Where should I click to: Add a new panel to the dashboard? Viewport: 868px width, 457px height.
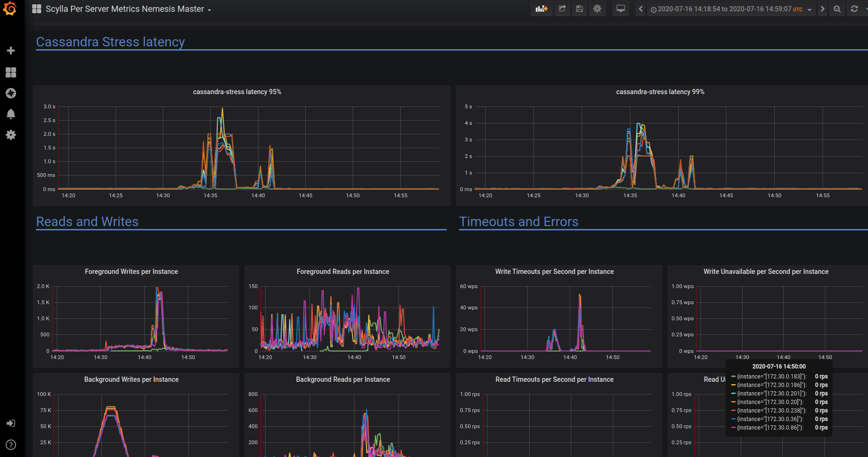click(x=541, y=9)
